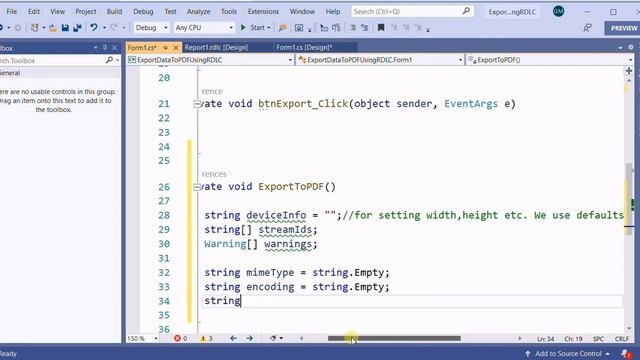Screen dimensions: 640x360
Task: Open the Project menu
Action: click(86, 11)
